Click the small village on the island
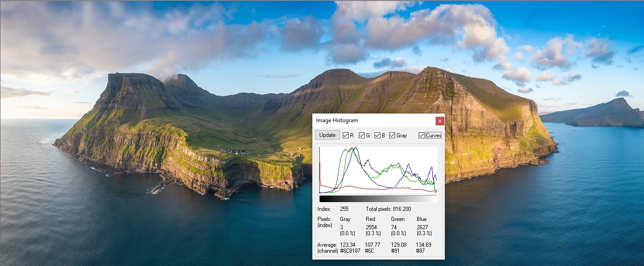 (x=235, y=151)
